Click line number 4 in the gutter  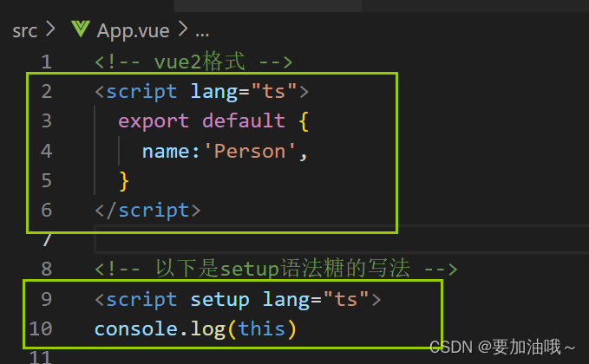coord(47,151)
